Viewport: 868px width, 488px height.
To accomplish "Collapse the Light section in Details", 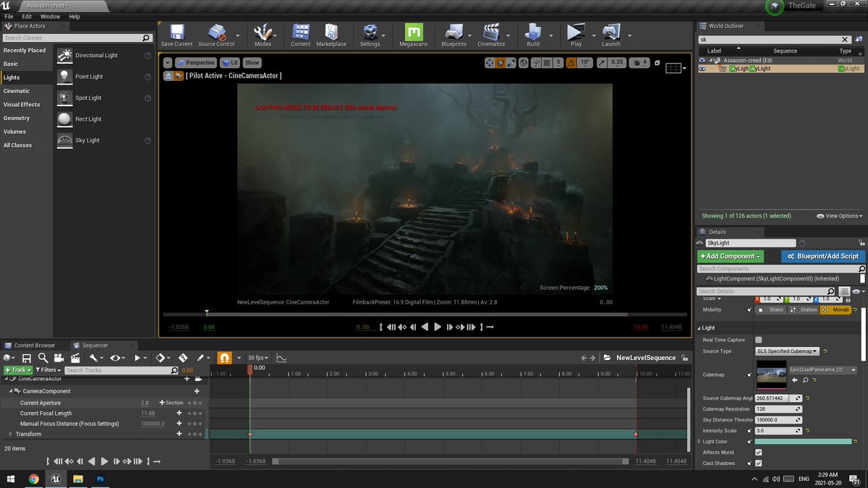I will point(699,328).
